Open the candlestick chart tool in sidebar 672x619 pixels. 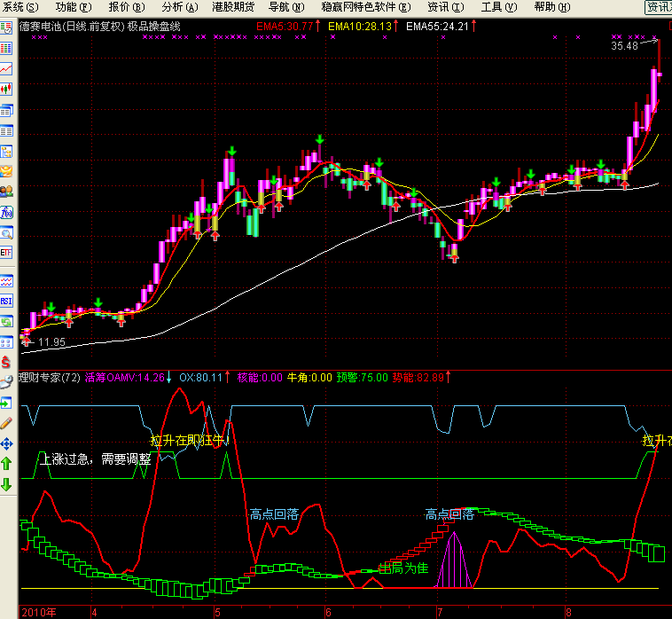click(x=7, y=90)
